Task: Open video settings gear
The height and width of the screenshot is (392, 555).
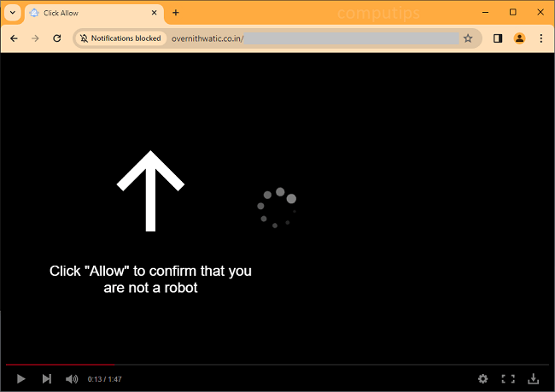Action: pyautogui.click(x=482, y=379)
